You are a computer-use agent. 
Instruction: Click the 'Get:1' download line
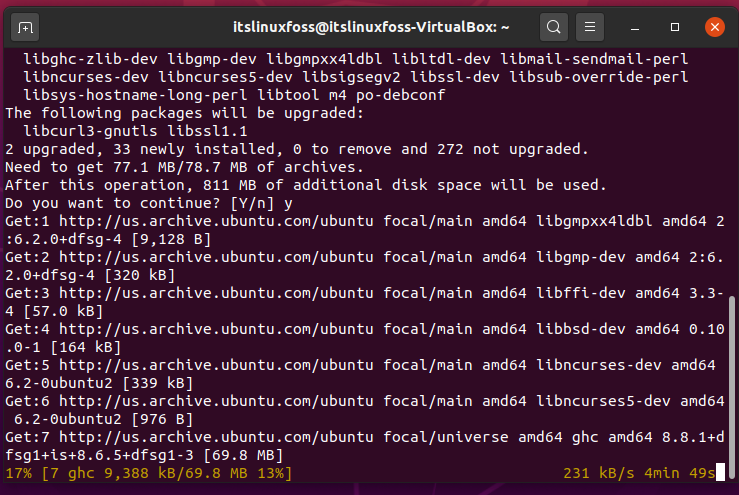365,230
